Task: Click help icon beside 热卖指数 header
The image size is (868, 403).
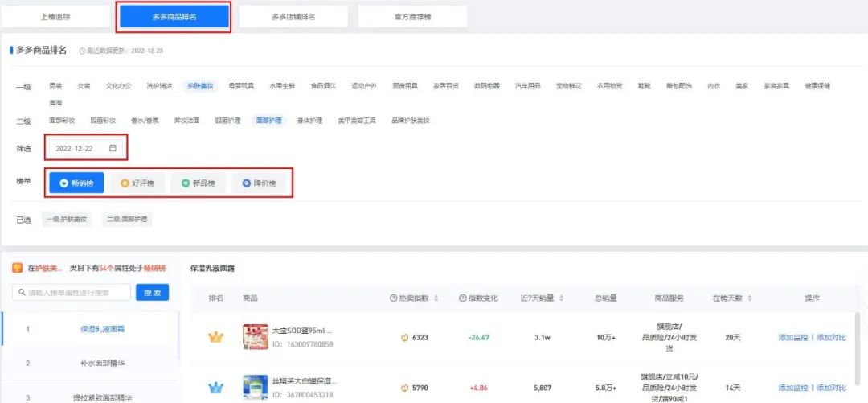Action: tap(394, 298)
